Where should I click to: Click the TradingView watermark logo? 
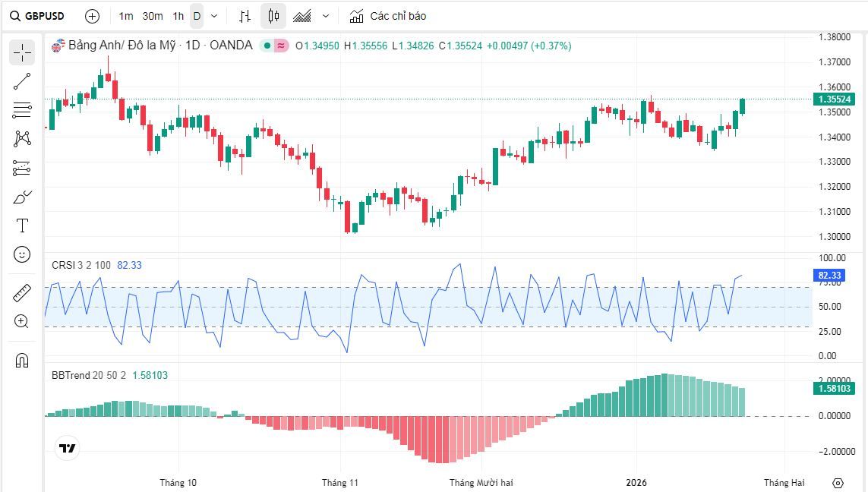tap(67, 448)
